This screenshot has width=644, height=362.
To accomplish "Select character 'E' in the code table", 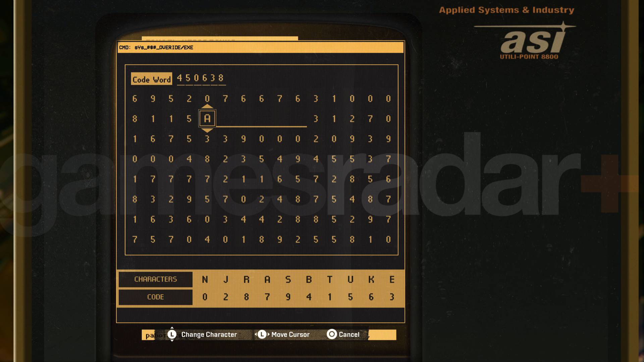I will [391, 279].
